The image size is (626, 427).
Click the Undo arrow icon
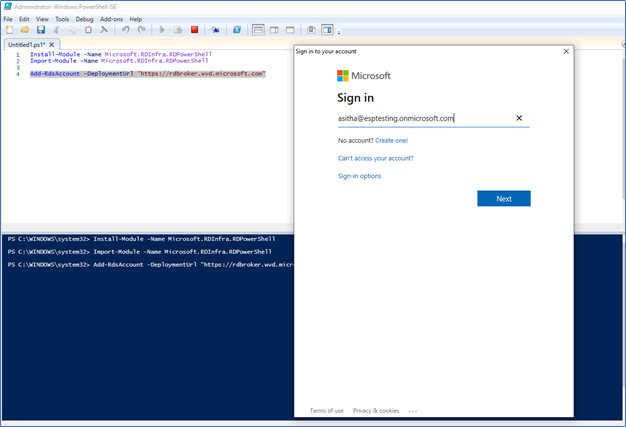(x=125, y=30)
